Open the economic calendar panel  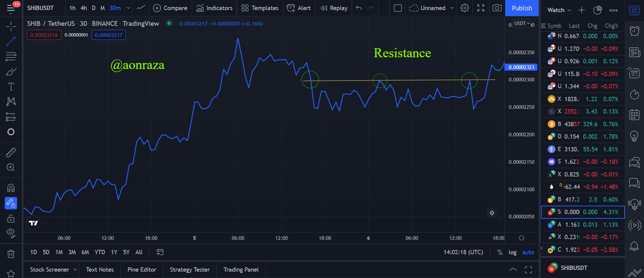(x=634, y=115)
